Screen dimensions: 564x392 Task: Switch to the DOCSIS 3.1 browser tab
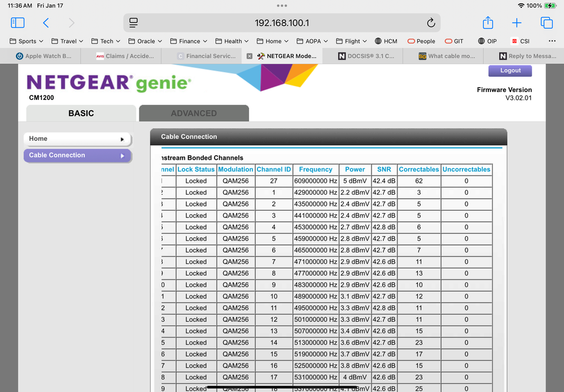coord(365,56)
